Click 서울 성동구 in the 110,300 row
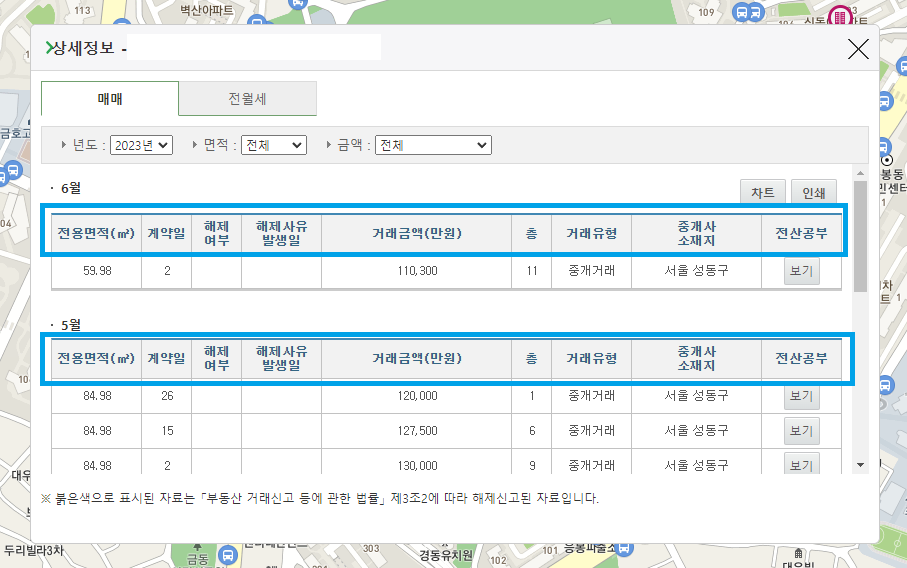This screenshot has width=907, height=568. pyautogui.click(x=696, y=271)
